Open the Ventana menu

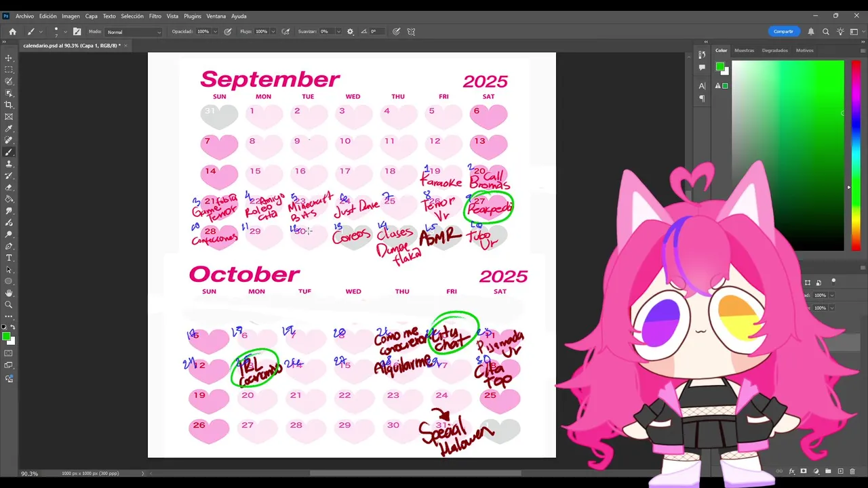(216, 16)
